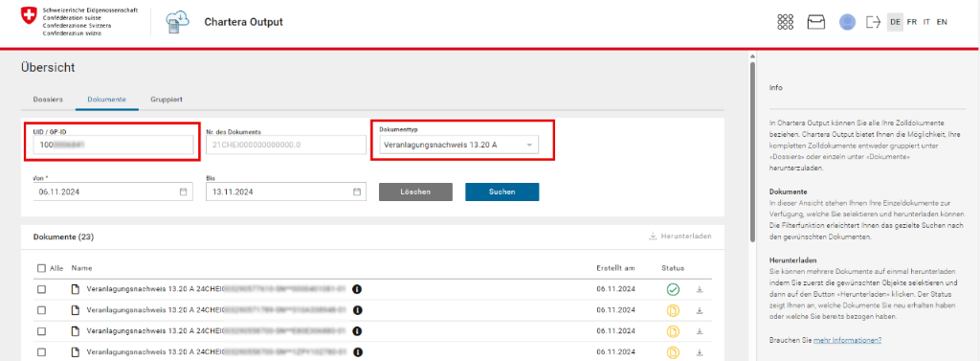
Task: Click the Herunterladen button above the list
Action: (680, 237)
